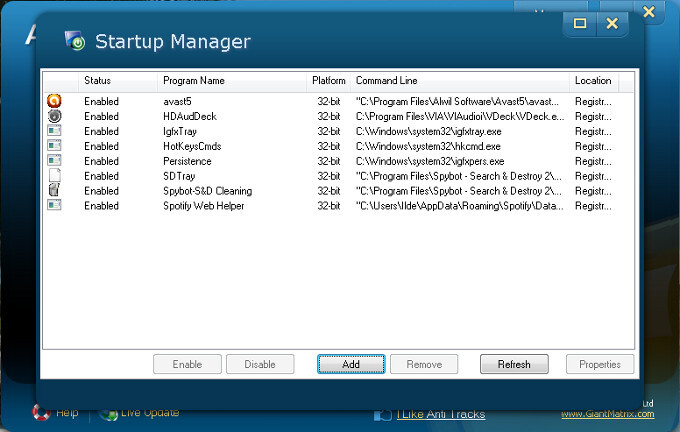Click the Platform column header
Image resolution: width=680 pixels, height=432 pixels.
(328, 80)
